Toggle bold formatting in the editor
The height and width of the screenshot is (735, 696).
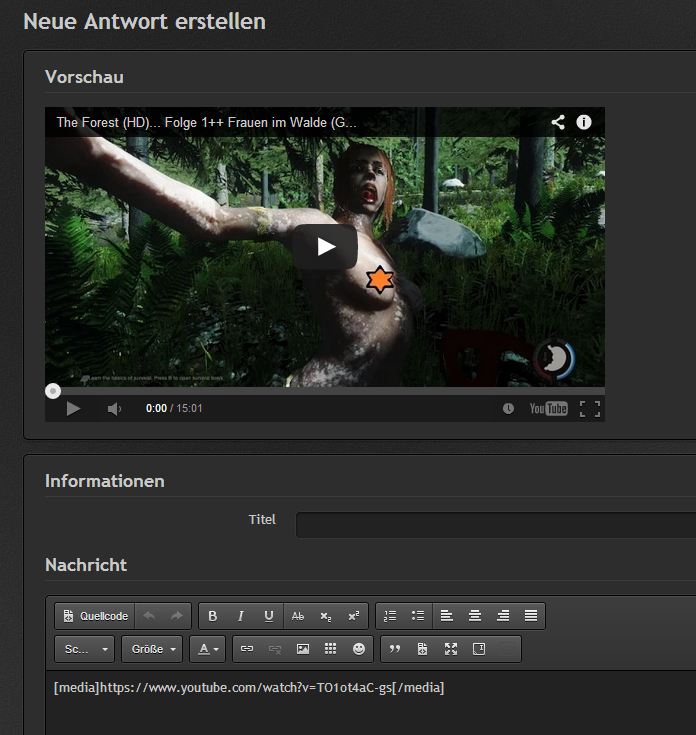[x=213, y=616]
